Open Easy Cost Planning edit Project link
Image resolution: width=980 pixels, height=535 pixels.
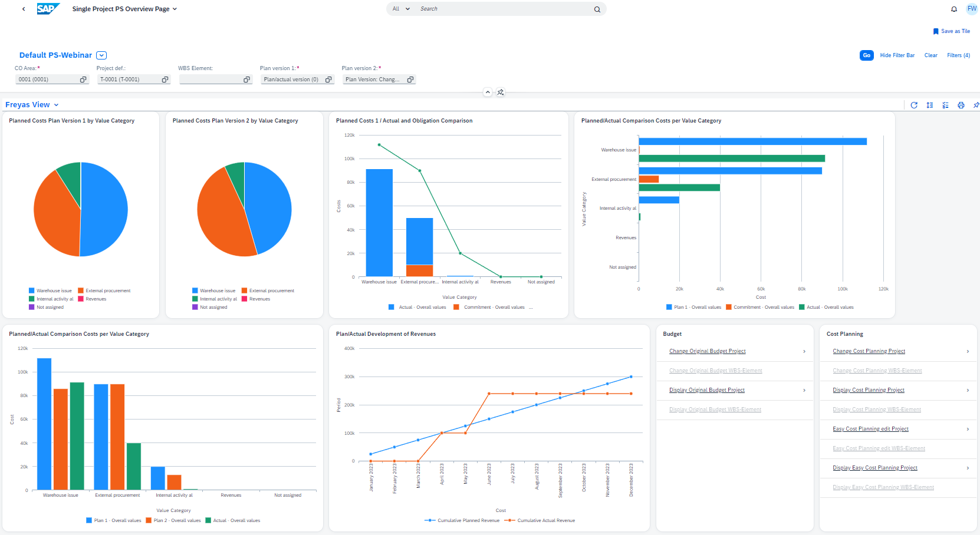pos(871,429)
